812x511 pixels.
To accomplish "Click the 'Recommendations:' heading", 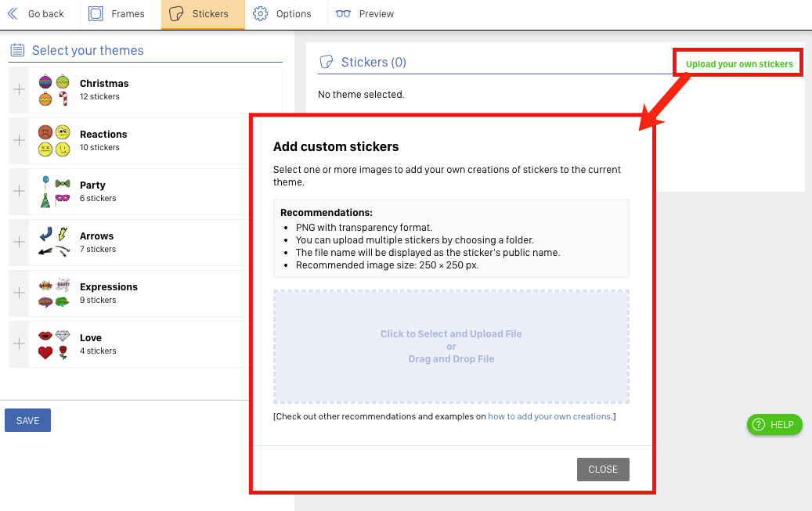I will pyautogui.click(x=327, y=213).
